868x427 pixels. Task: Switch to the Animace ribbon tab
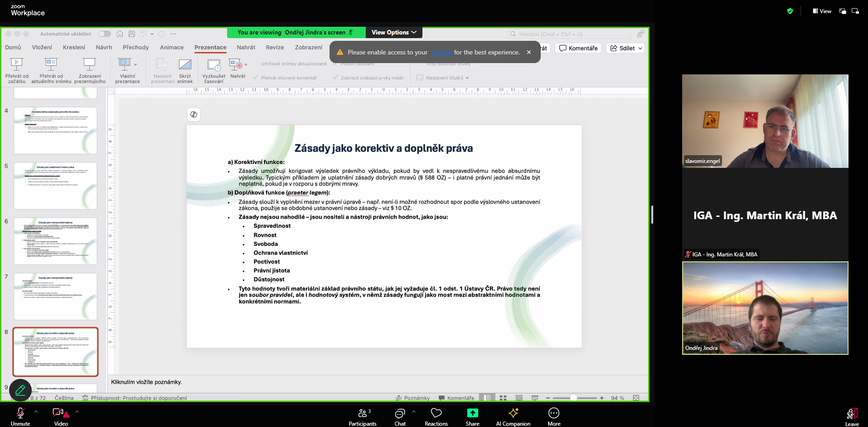point(172,47)
